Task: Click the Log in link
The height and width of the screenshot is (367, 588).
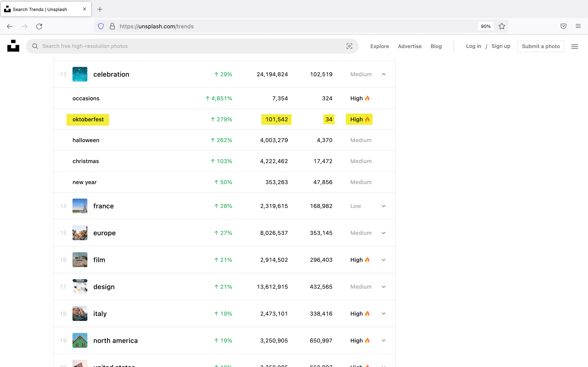Action: pos(473,46)
